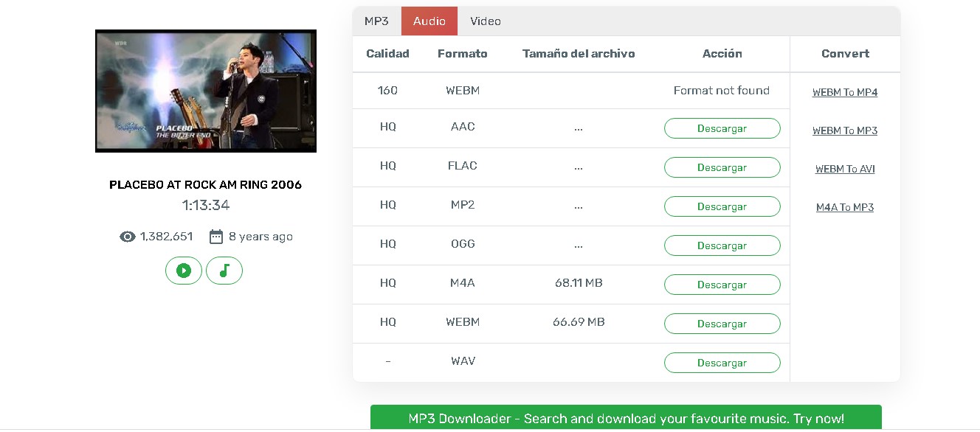Click the music note icon

click(224, 271)
